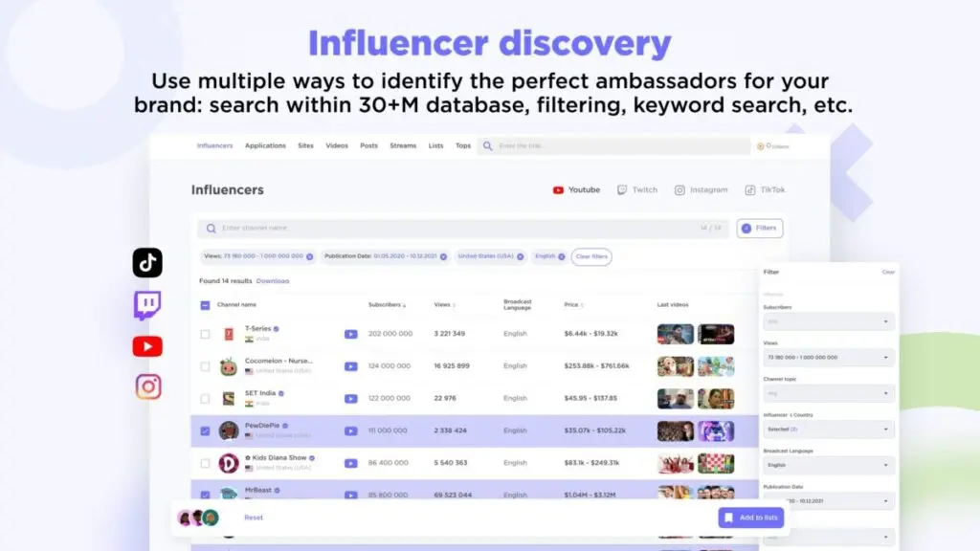Check the checkbox on the MrBeast row
The width and height of the screenshot is (980, 551).
[204, 495]
